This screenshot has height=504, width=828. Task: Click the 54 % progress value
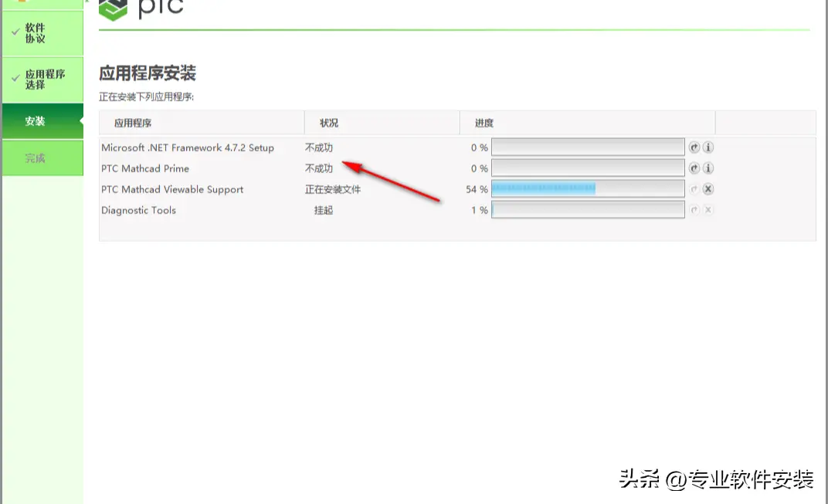tap(477, 189)
